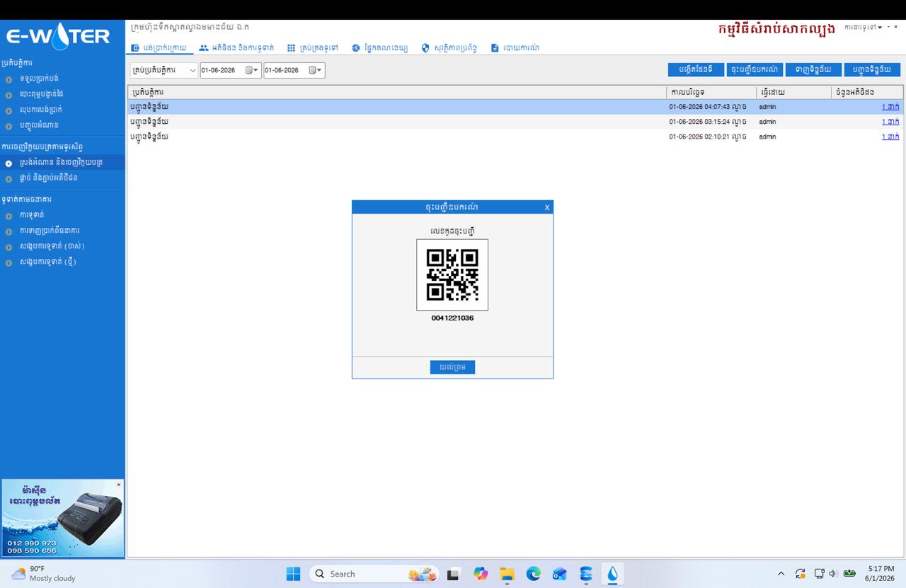Open the 1 នាក់ link in the 04:07:43 row
The width and height of the screenshot is (906, 588).
890,107
